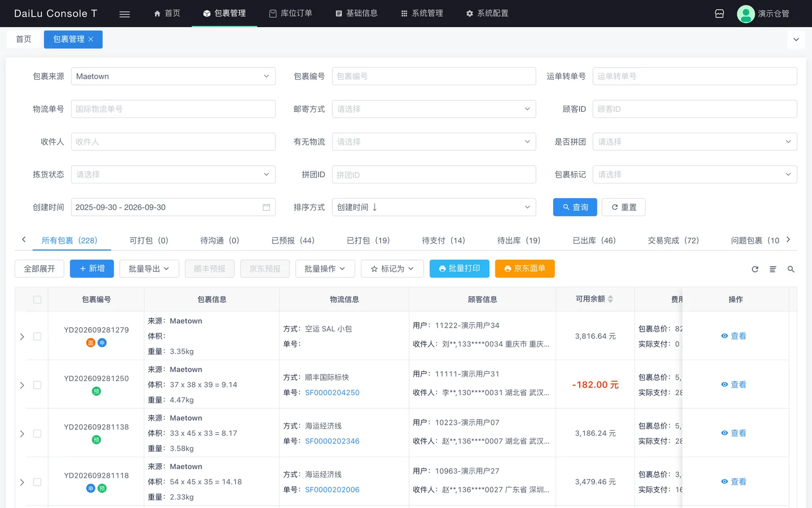Click the 新增 button
The width and height of the screenshot is (812, 508).
point(92,269)
